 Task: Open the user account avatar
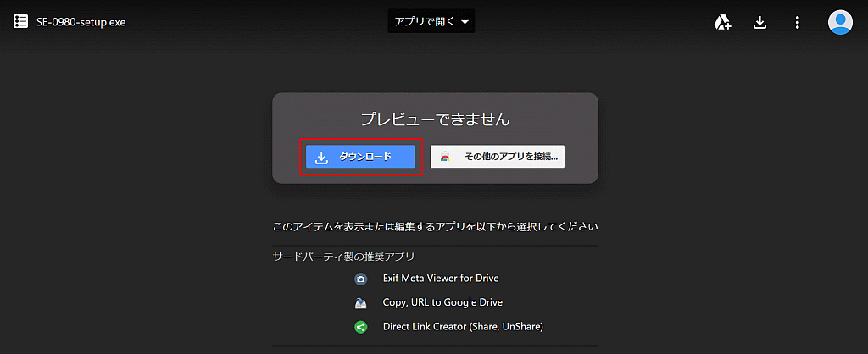[x=840, y=22]
